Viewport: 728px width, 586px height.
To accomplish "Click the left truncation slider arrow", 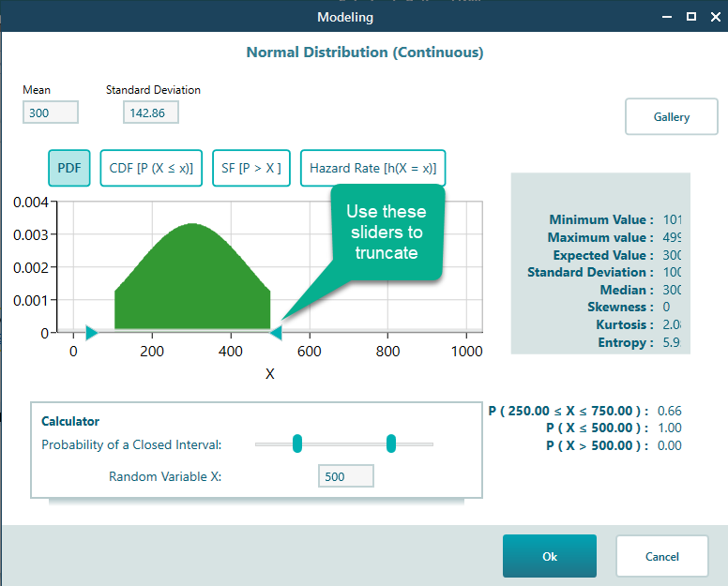I will [91, 332].
